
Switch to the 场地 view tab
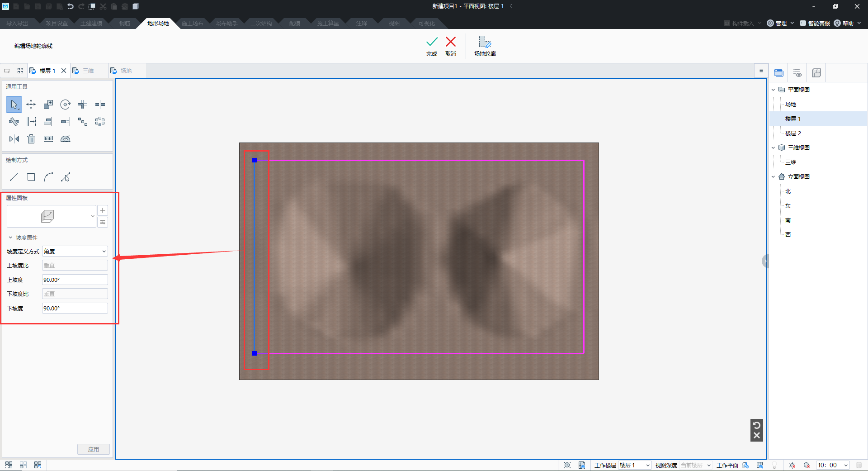coord(126,71)
